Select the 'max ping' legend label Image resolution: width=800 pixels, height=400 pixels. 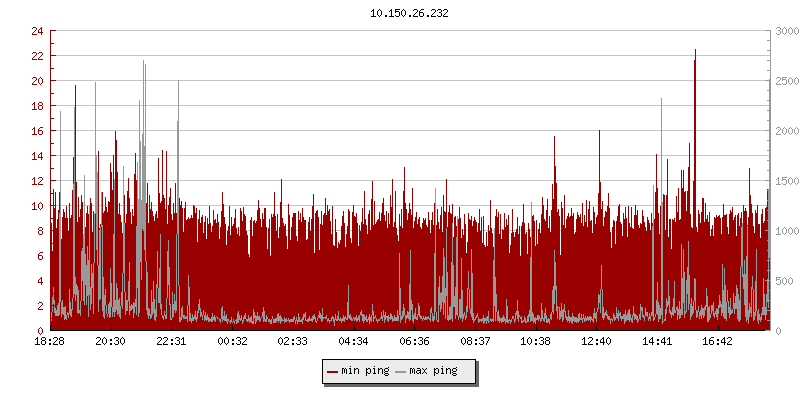pyautogui.click(x=433, y=371)
